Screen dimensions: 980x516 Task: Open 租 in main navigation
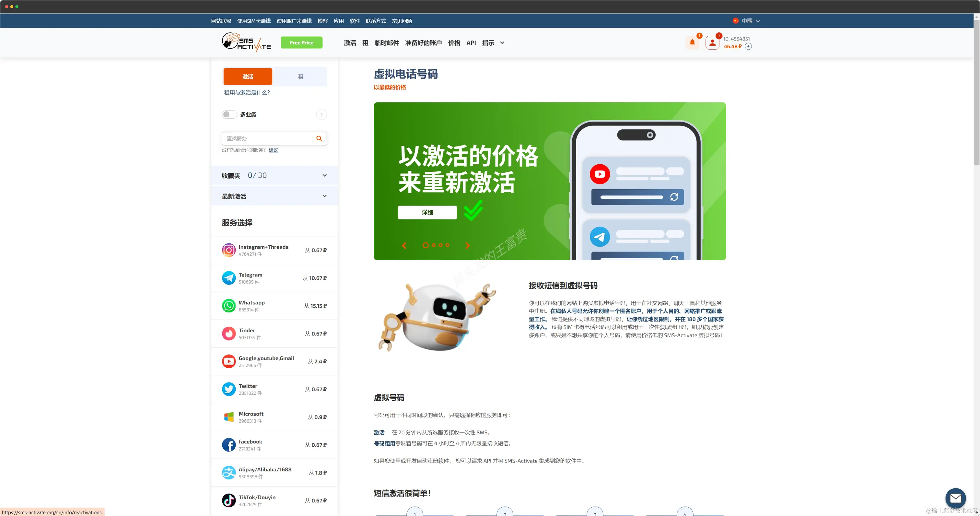[x=365, y=42]
